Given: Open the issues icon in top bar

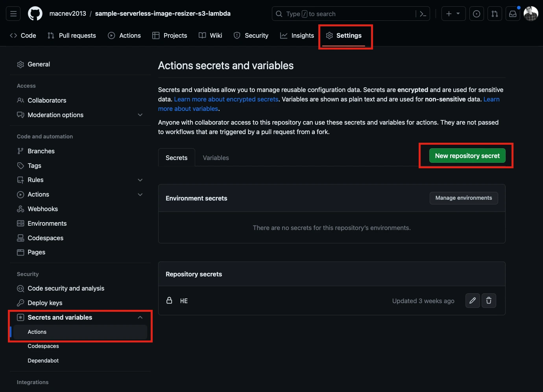Looking at the screenshot, I should click(x=477, y=14).
